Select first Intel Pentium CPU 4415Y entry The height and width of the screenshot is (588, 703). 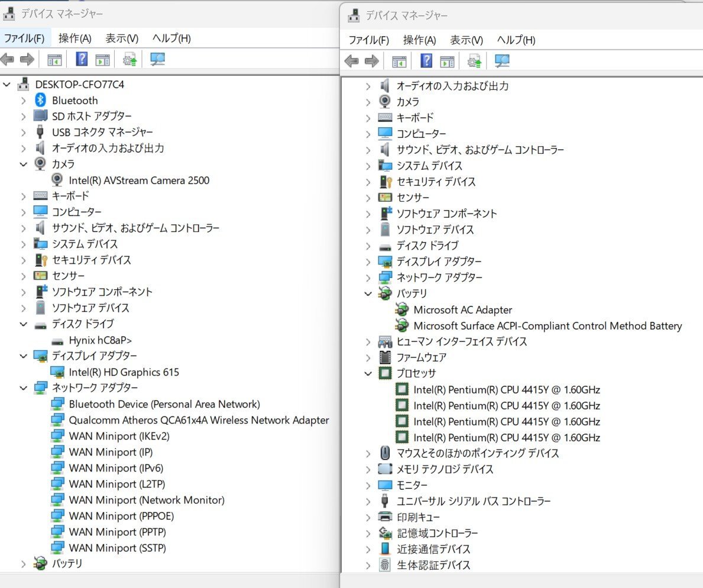(x=507, y=389)
